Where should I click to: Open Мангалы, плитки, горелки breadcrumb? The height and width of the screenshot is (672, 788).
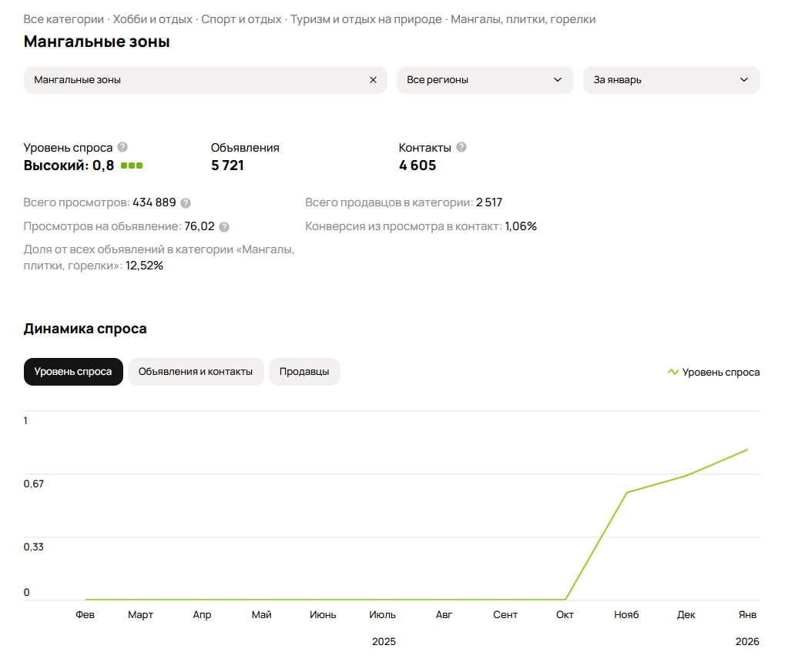pyautogui.click(x=523, y=19)
